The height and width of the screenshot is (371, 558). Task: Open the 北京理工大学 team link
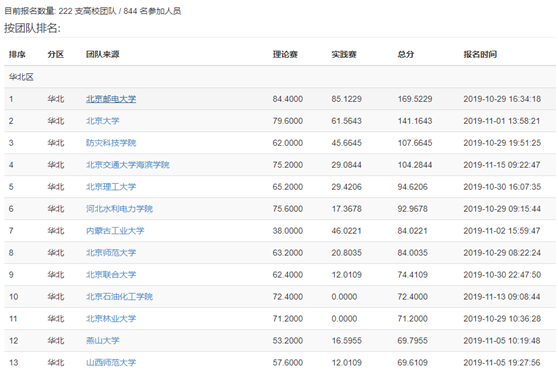[x=111, y=187]
